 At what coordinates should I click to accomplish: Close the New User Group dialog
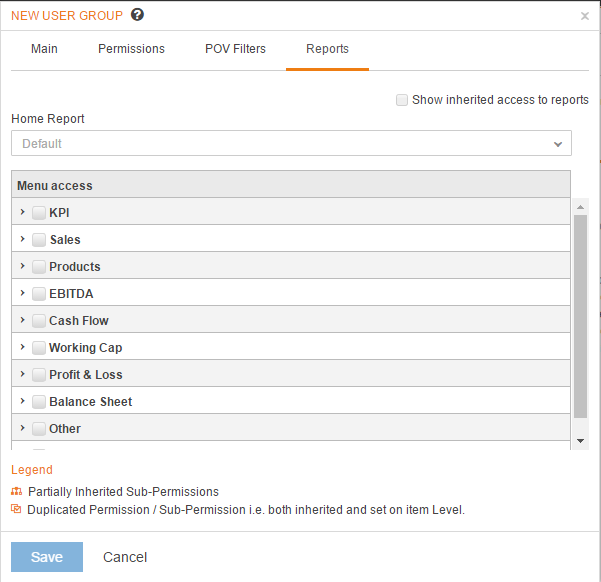(585, 16)
